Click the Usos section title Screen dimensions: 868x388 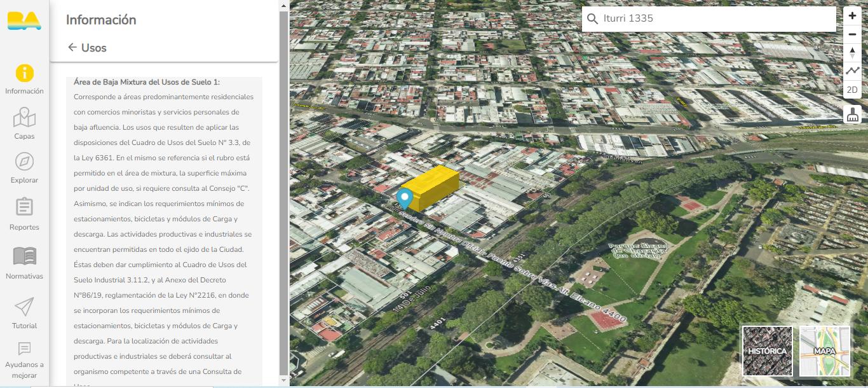[94, 48]
